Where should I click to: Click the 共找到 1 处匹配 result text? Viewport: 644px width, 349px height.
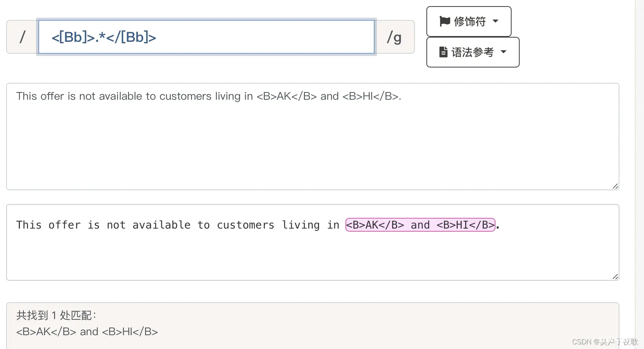click(x=56, y=315)
